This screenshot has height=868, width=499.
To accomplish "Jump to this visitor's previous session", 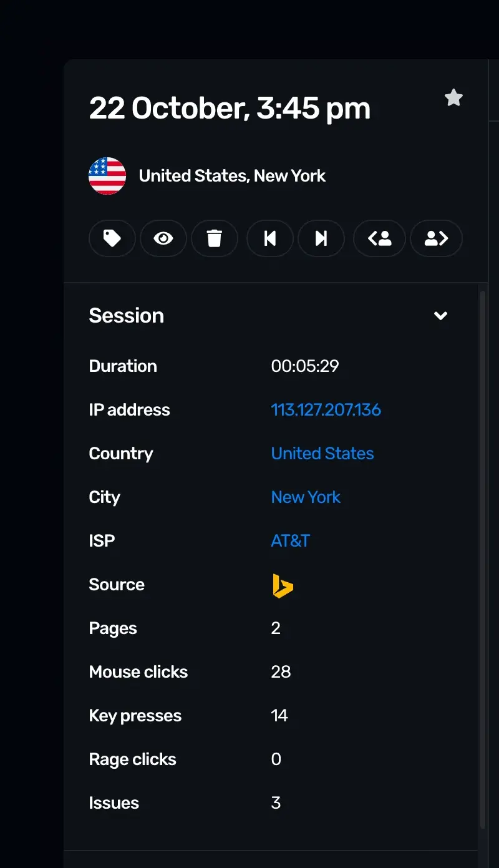I will 379,238.
